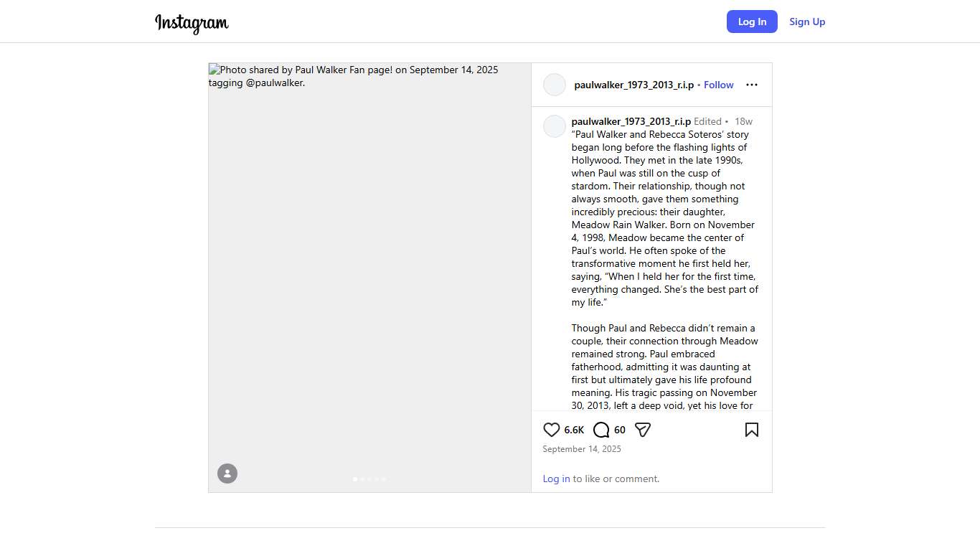Open the profile avatar in the post header
The image size is (980, 551).
point(555,85)
